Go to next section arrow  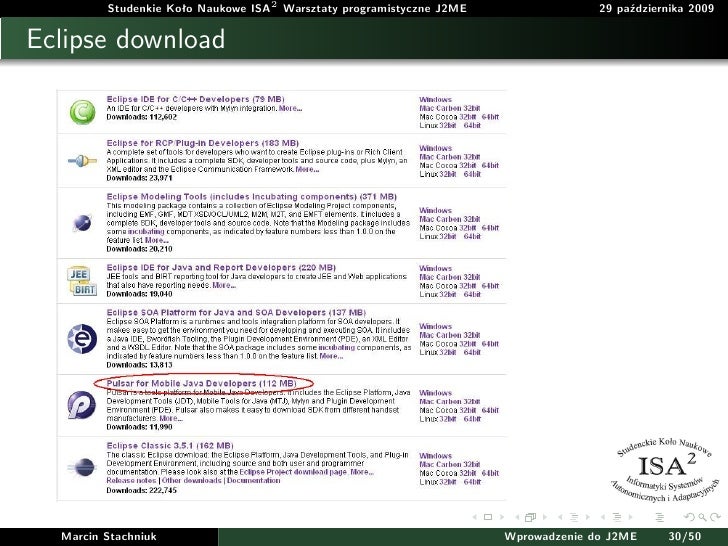[630, 517]
